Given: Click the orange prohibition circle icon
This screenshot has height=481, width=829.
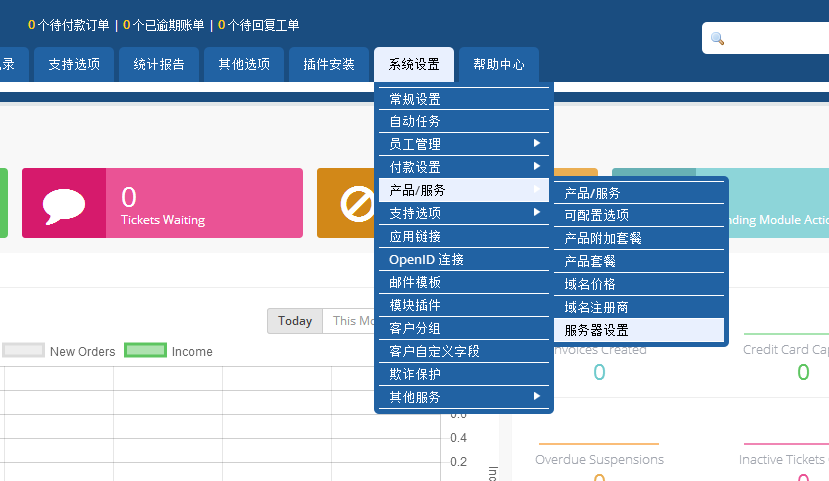Looking at the screenshot, I should (x=357, y=204).
